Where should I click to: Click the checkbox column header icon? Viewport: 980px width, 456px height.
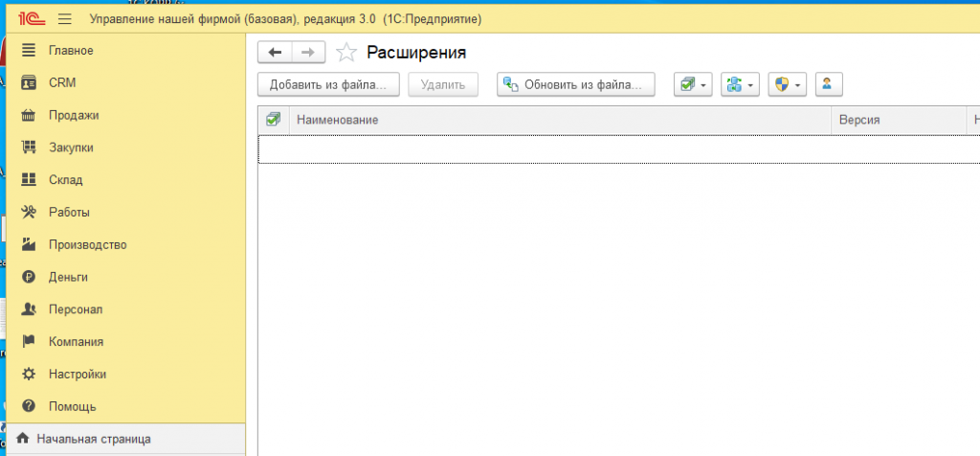pyautogui.click(x=273, y=120)
